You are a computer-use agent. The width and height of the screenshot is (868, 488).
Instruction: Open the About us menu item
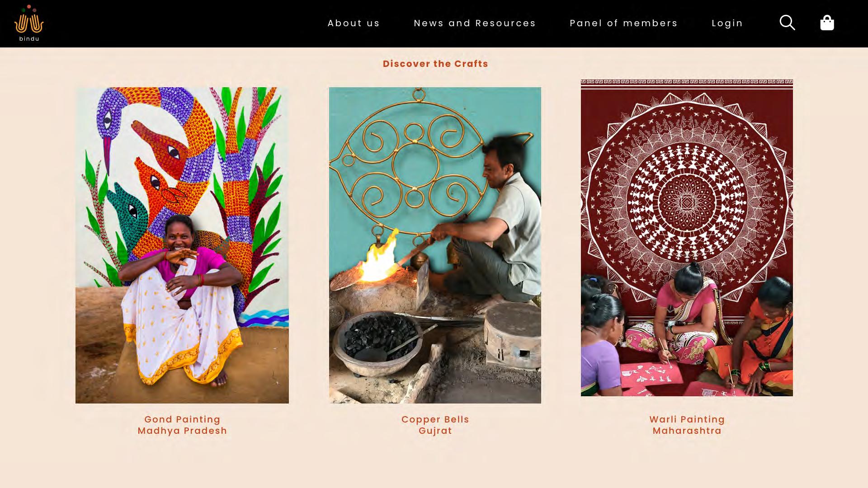(354, 23)
